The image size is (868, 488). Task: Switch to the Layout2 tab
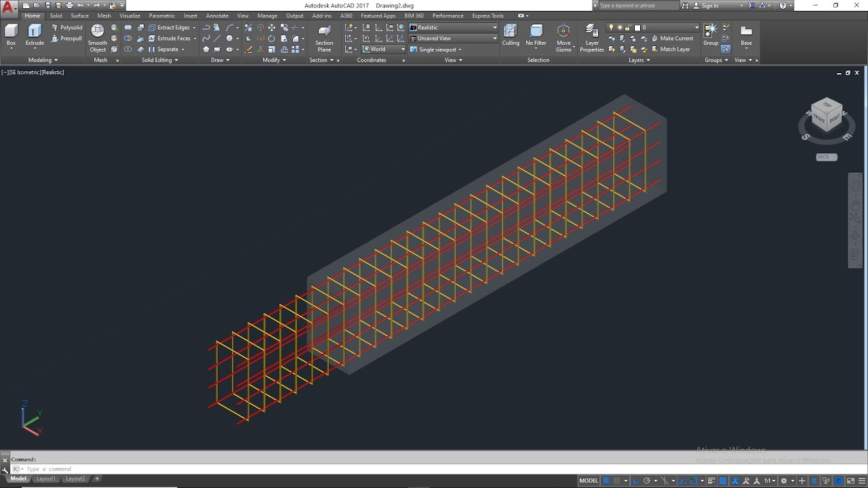tap(75, 479)
